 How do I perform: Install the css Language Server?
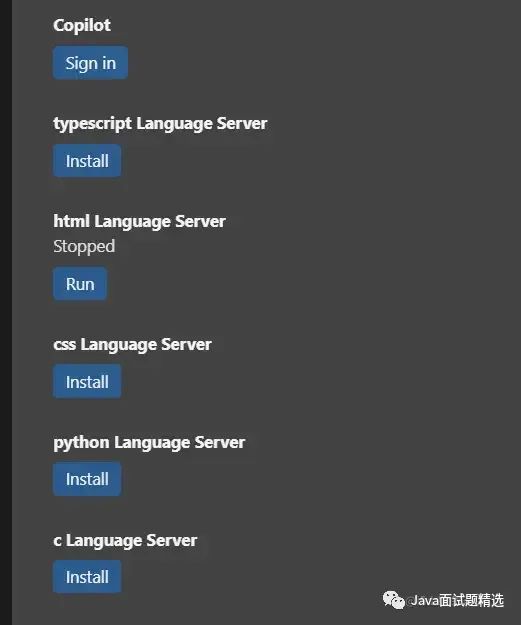(87, 381)
